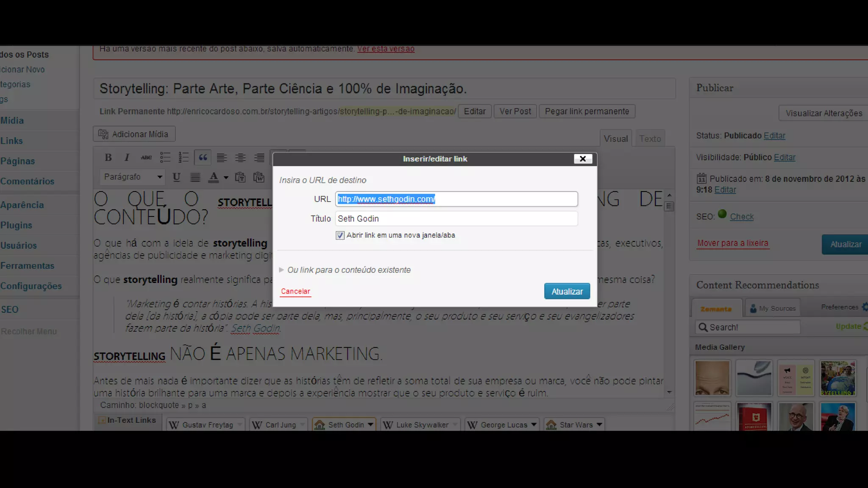Apply strikethrough ABC formatting
868x488 pixels.
click(x=146, y=158)
